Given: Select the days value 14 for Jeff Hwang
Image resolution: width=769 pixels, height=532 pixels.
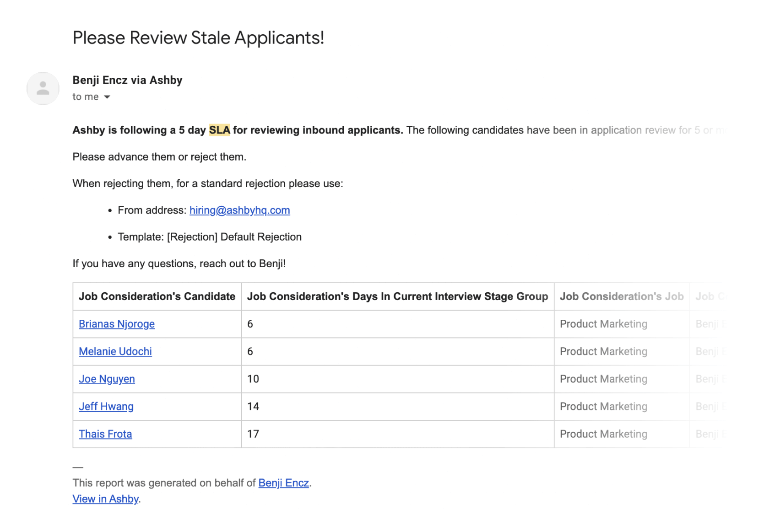Looking at the screenshot, I should click(x=253, y=406).
